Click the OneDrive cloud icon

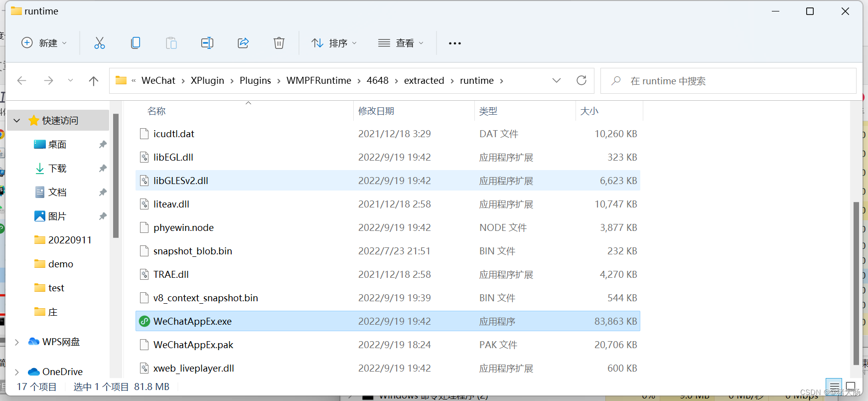[x=34, y=372]
